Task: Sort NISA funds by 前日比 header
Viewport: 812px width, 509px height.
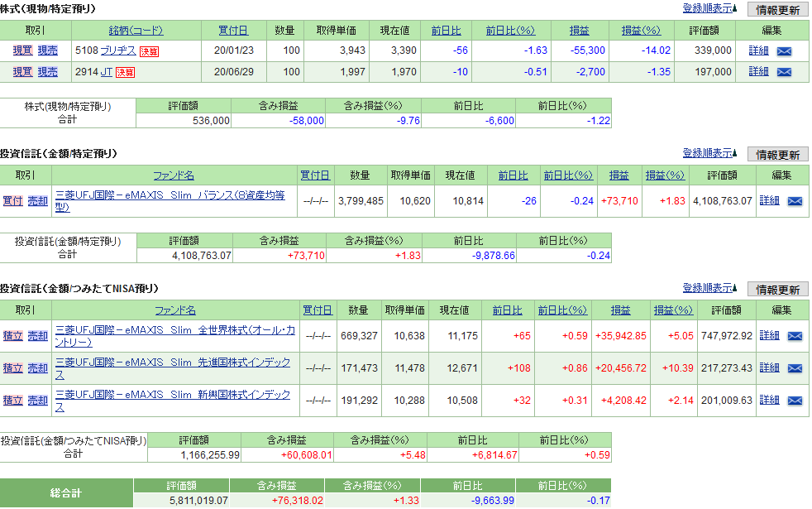Action: (x=507, y=310)
